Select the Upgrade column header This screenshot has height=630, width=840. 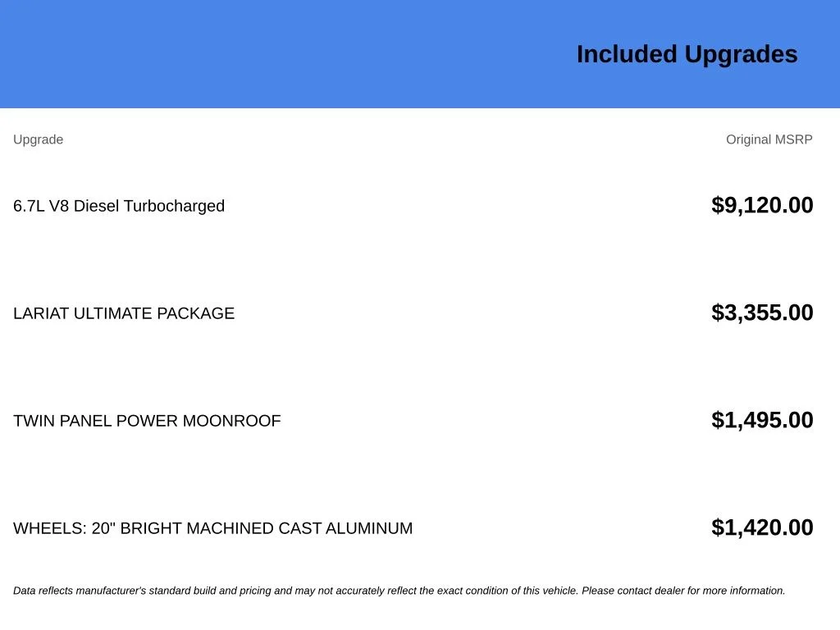tap(38, 139)
